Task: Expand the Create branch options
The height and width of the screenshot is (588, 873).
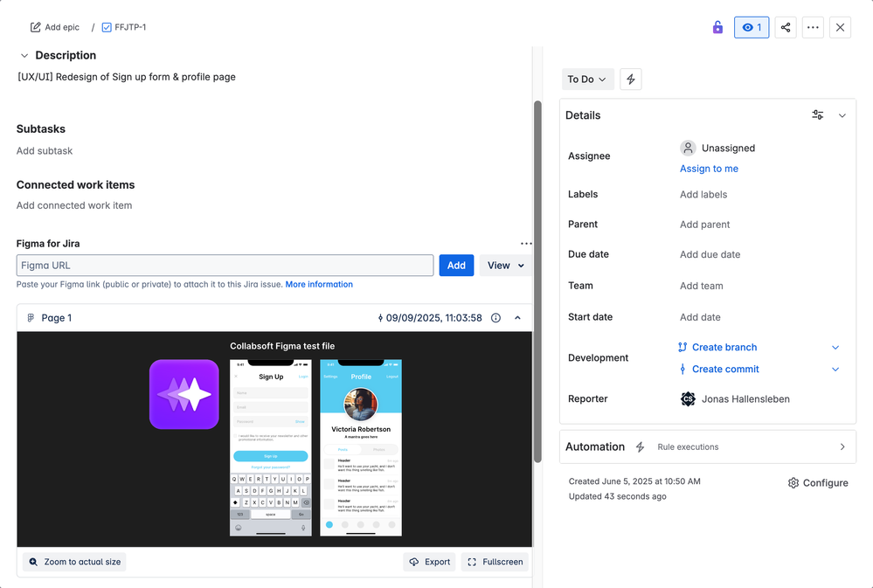Action: (835, 348)
